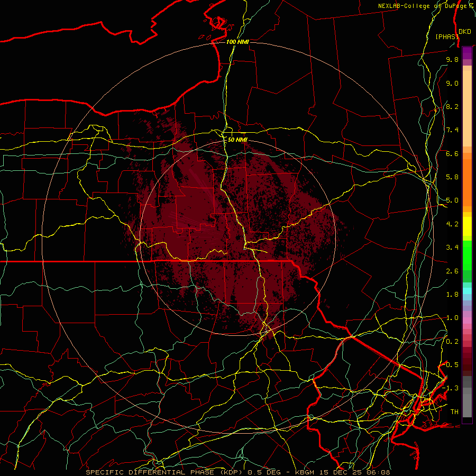Screen dimensions: 476x476
Task: Click the -0.5 legend value
Action: (x=451, y=364)
